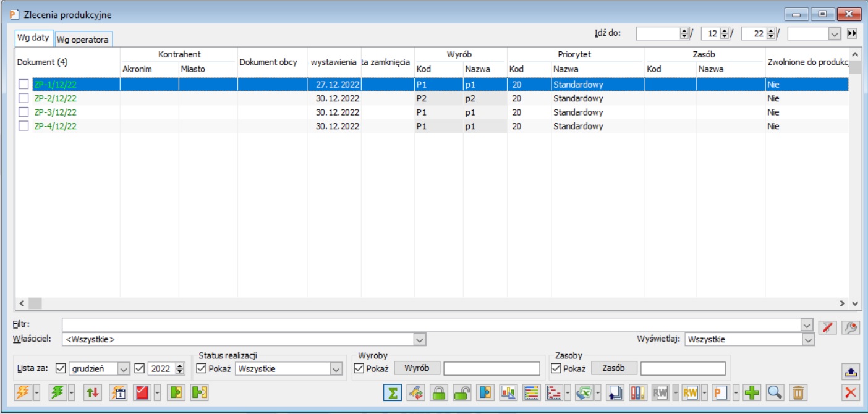Toggle the green sigma sum icon

coord(392,392)
